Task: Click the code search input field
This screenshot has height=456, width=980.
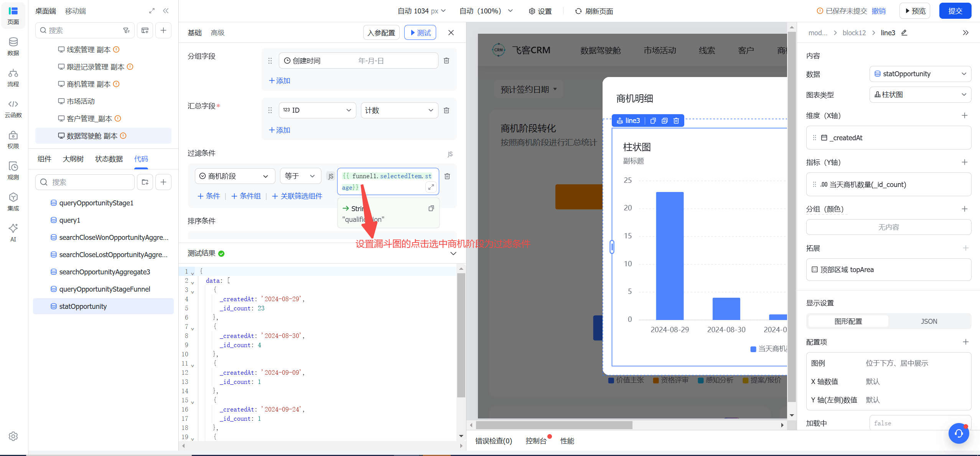Action: [85, 182]
